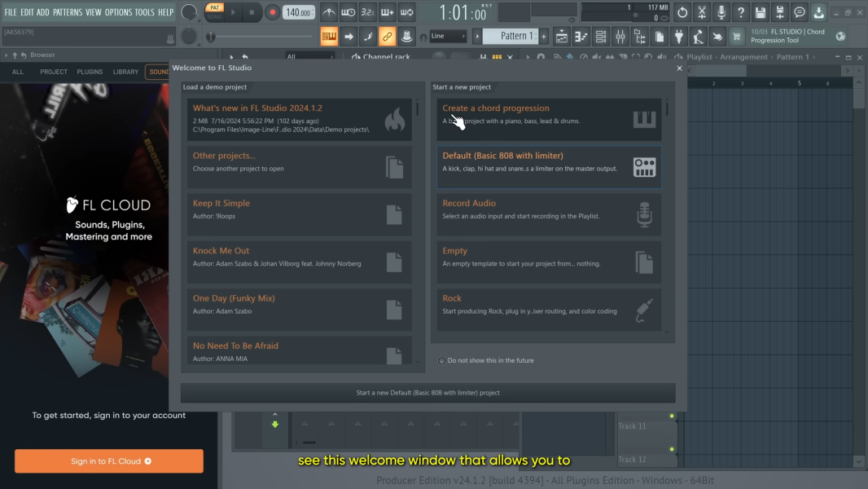
Task: Click the render as audio file icon
Action: point(779,12)
